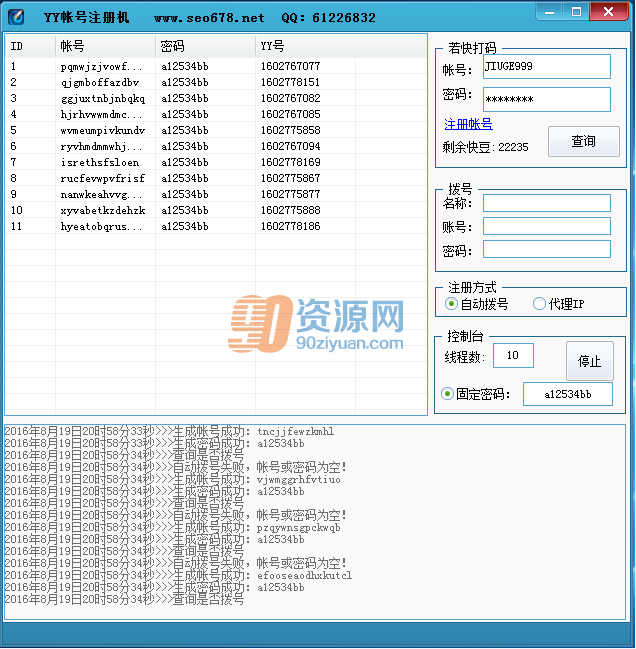The image size is (636, 649).
Task: Click YY number 1602767077
Action: (x=290, y=66)
